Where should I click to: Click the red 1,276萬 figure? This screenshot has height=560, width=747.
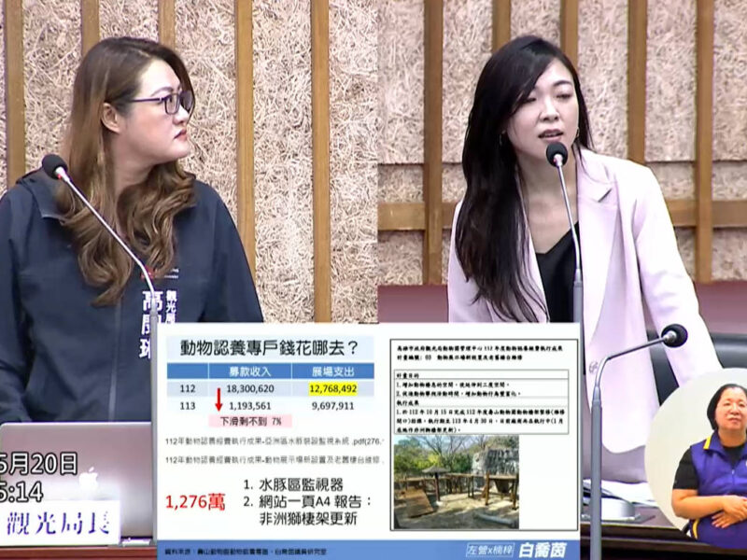click(195, 501)
